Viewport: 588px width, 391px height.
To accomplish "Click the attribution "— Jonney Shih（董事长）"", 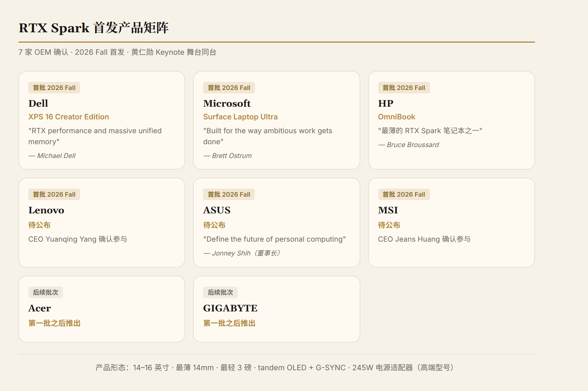I will 242,253.
